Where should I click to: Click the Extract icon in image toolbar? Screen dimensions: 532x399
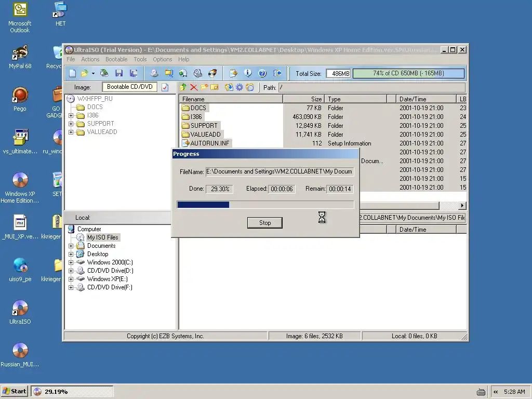pyautogui.click(x=229, y=87)
